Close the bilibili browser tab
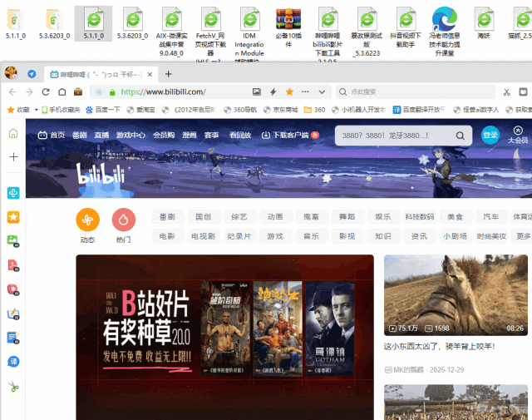The width and height of the screenshot is (532, 420). pos(150,74)
